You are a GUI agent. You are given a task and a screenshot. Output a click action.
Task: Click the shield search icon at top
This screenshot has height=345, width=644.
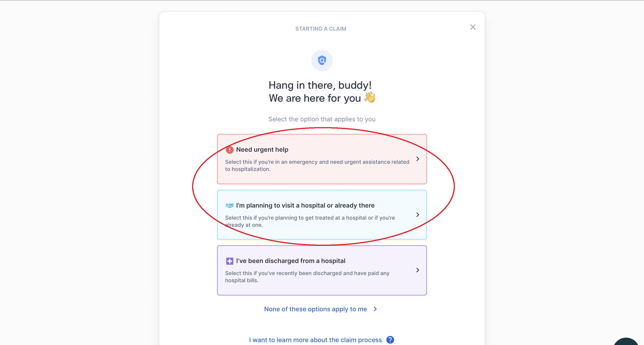click(x=322, y=61)
